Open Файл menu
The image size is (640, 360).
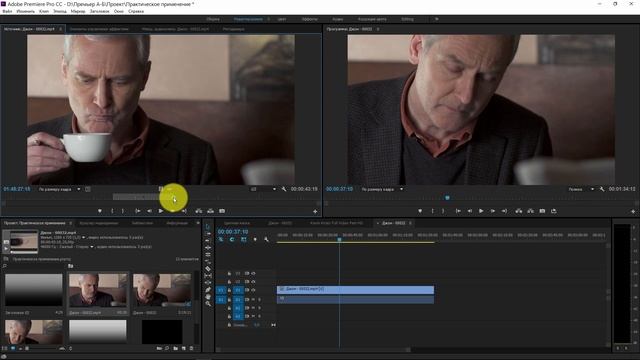tap(7, 11)
